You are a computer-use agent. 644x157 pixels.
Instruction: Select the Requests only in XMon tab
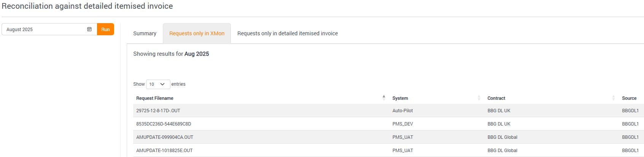(197, 33)
